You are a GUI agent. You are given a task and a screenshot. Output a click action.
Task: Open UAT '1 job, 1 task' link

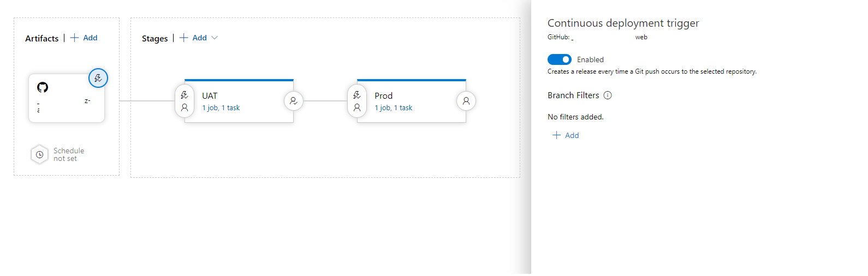pos(221,108)
